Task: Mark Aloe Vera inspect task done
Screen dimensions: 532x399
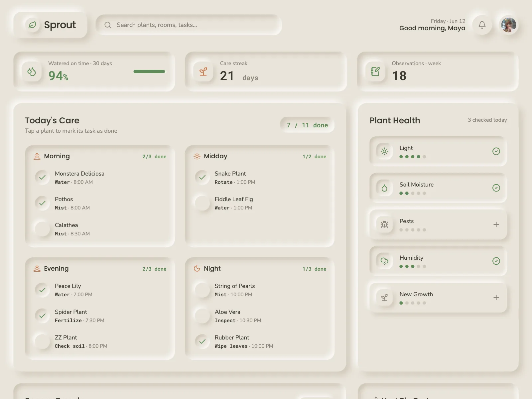Action: tap(202, 316)
